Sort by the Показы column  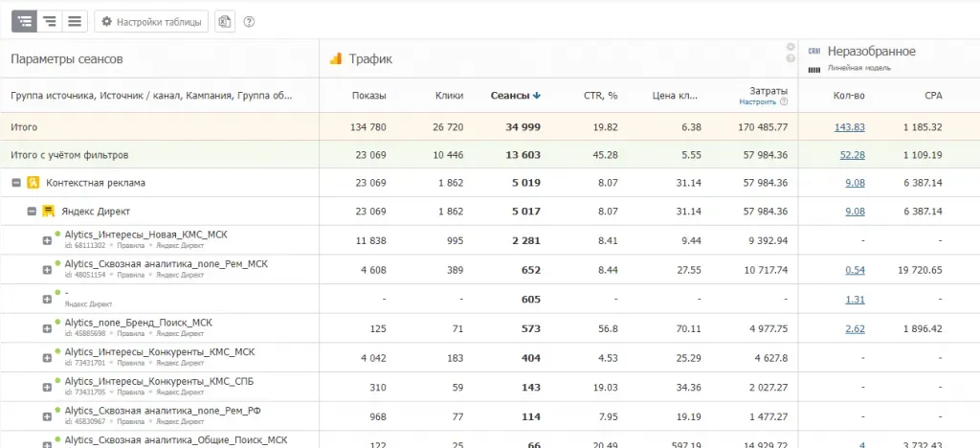[368, 96]
